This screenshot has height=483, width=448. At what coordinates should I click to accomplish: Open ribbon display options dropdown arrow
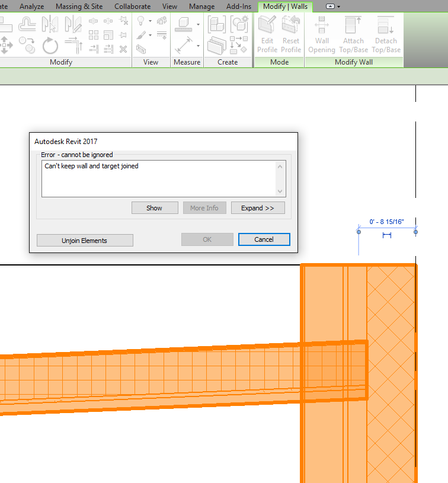(x=338, y=7)
